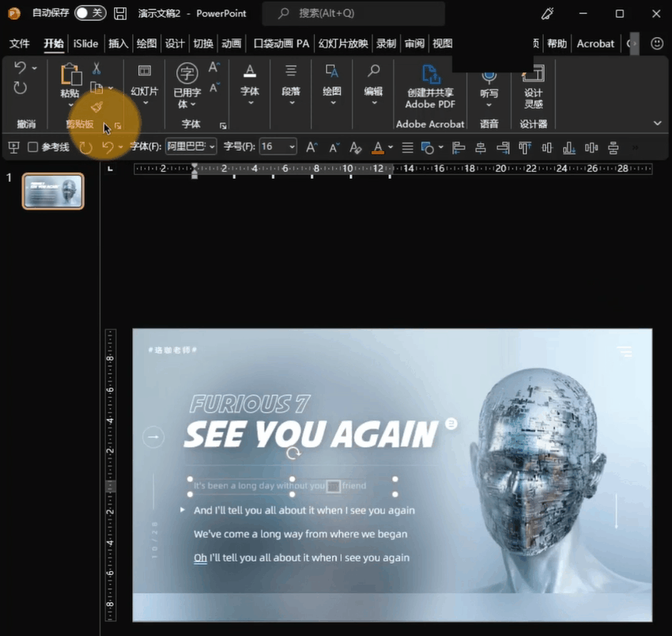Select slide 1 thumbnail in the panel
The image size is (672, 636).
(x=53, y=191)
